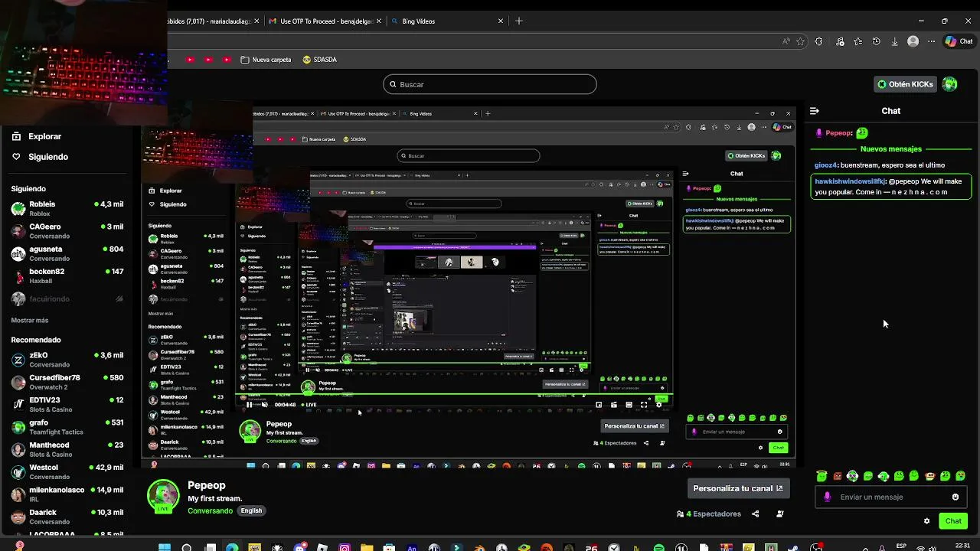Viewport: 980px width, 551px height.
Task: Open the browser Downloads icon
Action: point(894,41)
